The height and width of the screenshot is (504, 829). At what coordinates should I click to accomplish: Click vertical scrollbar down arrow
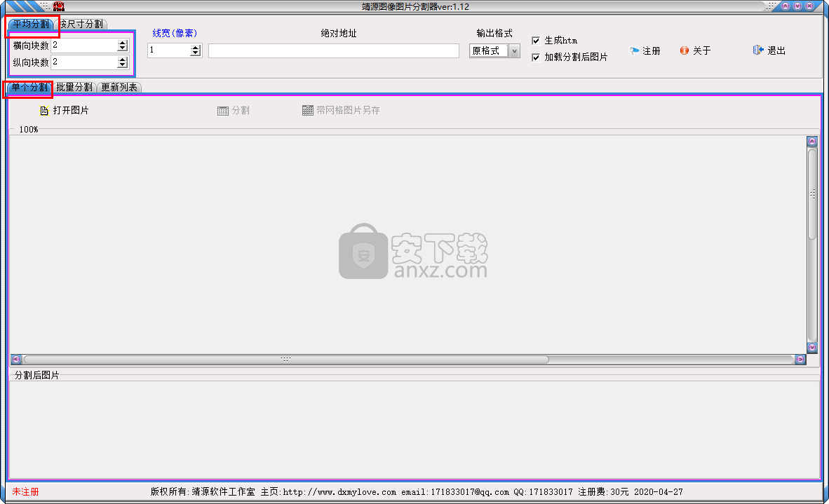[x=812, y=347]
